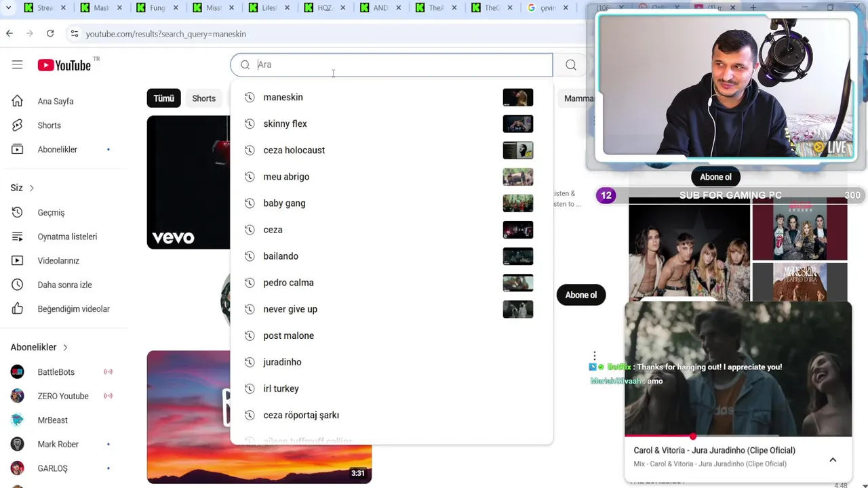Click the history icon beside post malone
The width and height of the screenshot is (868, 488).
[250, 335]
